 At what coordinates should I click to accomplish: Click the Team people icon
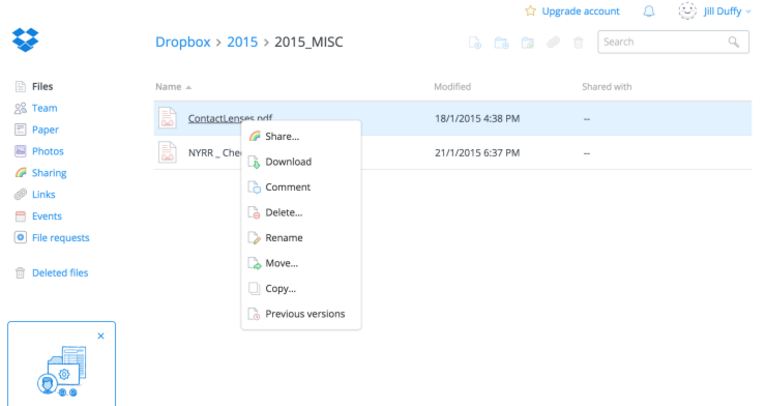20,108
